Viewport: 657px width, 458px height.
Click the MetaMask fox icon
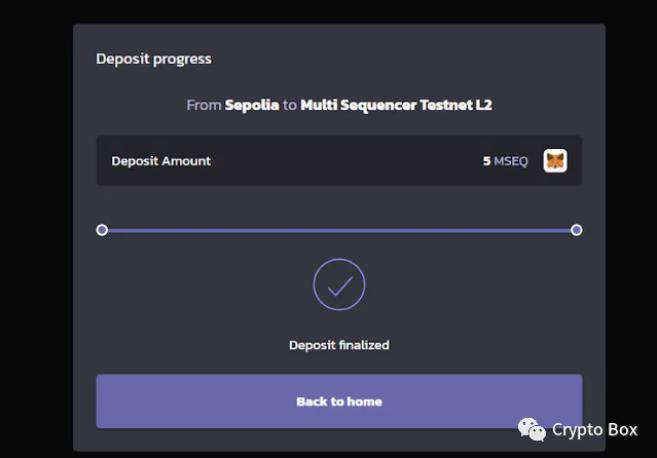(x=555, y=161)
